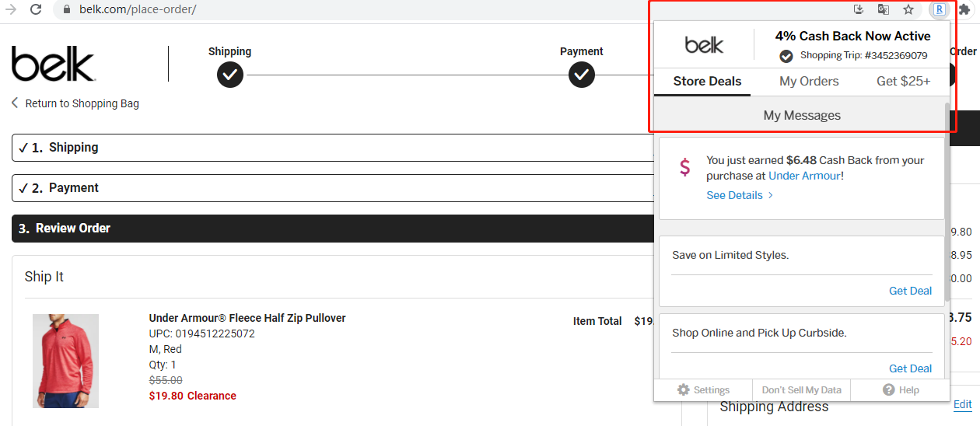This screenshot has height=426, width=980.
Task: Click the browser forward arrow
Action: 11,9
